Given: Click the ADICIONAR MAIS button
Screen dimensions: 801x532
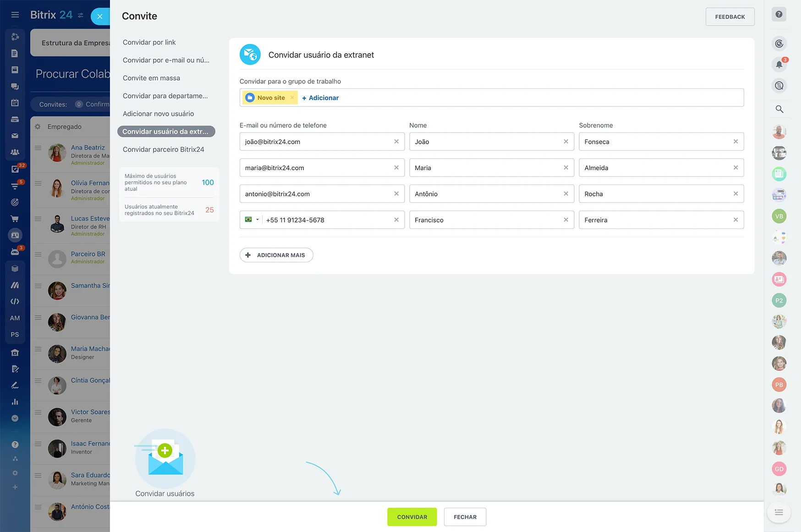Looking at the screenshot, I should [x=276, y=255].
